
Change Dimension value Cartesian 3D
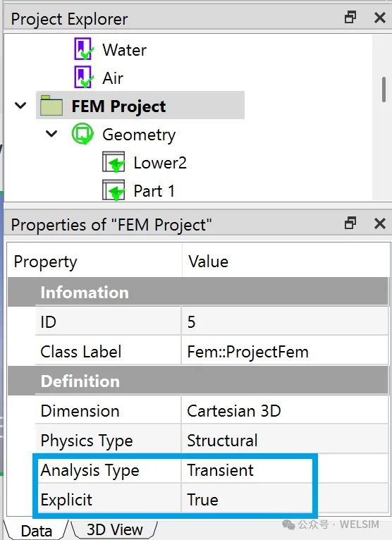pyautogui.click(x=285, y=411)
